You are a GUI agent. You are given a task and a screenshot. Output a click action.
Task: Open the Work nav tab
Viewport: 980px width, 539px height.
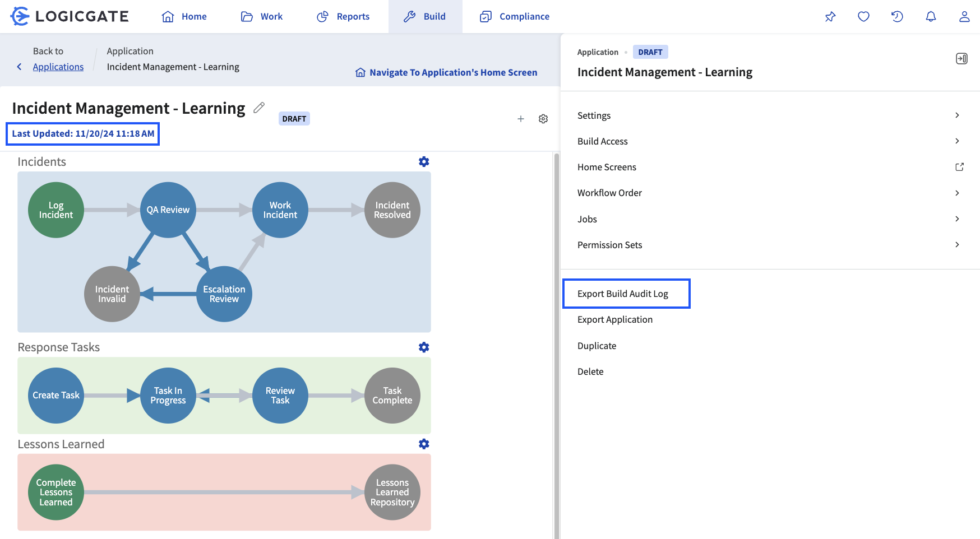(262, 16)
